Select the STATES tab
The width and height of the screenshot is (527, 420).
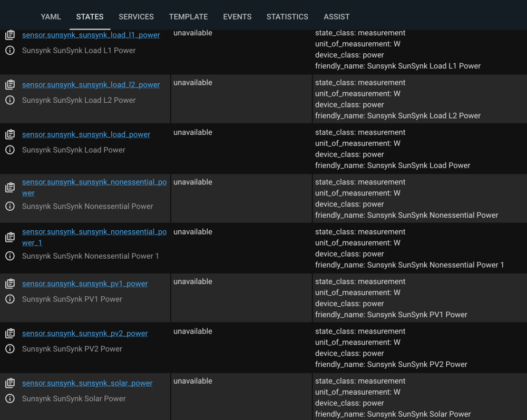click(x=90, y=17)
